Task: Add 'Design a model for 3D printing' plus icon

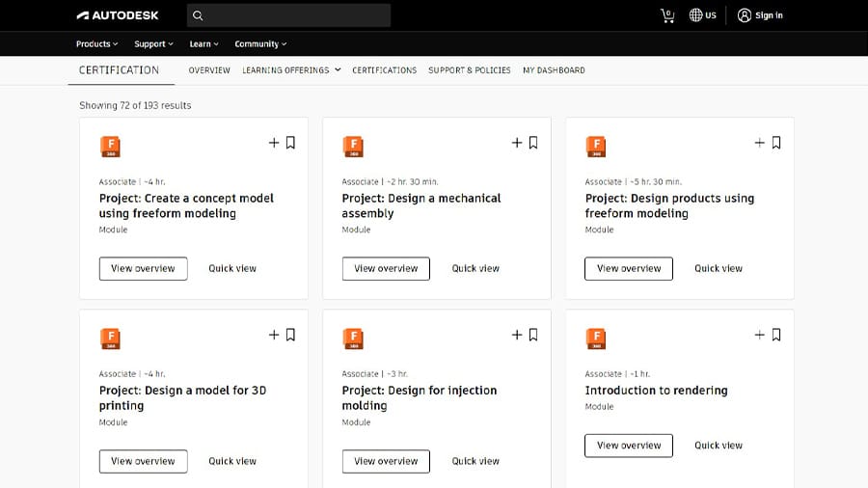Action: pyautogui.click(x=274, y=335)
